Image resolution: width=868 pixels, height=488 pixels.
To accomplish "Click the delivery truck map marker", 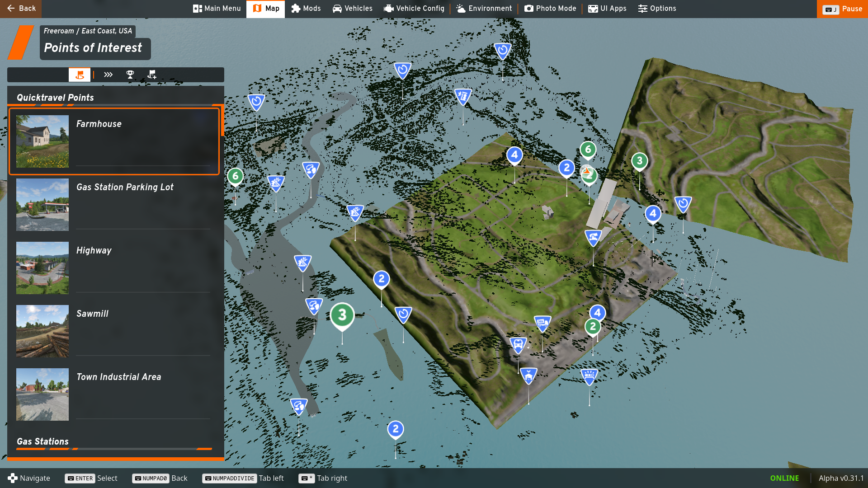I will tap(542, 323).
